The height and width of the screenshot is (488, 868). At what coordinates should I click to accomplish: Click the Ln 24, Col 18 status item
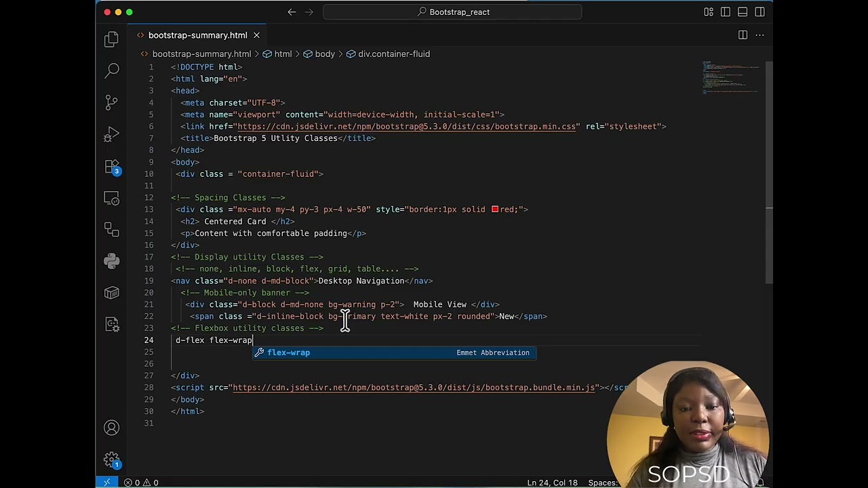[x=553, y=483]
